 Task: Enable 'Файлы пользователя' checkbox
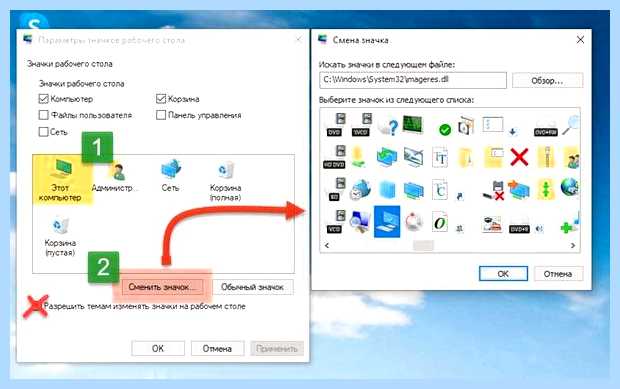(43, 115)
